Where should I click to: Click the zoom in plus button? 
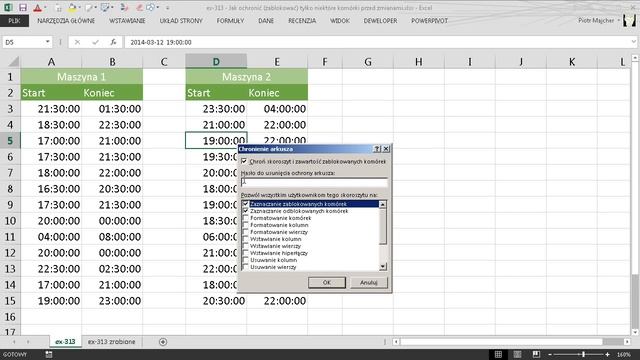(607, 354)
